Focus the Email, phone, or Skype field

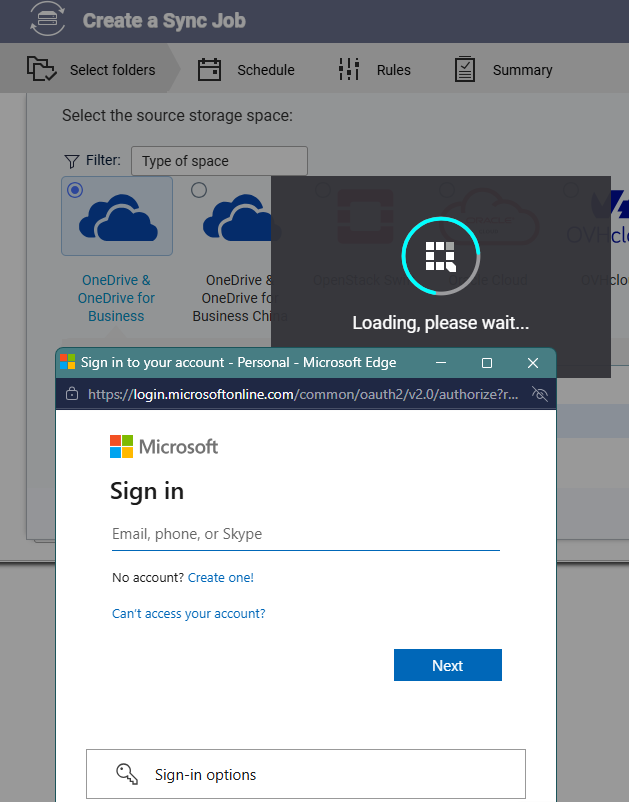coord(306,534)
